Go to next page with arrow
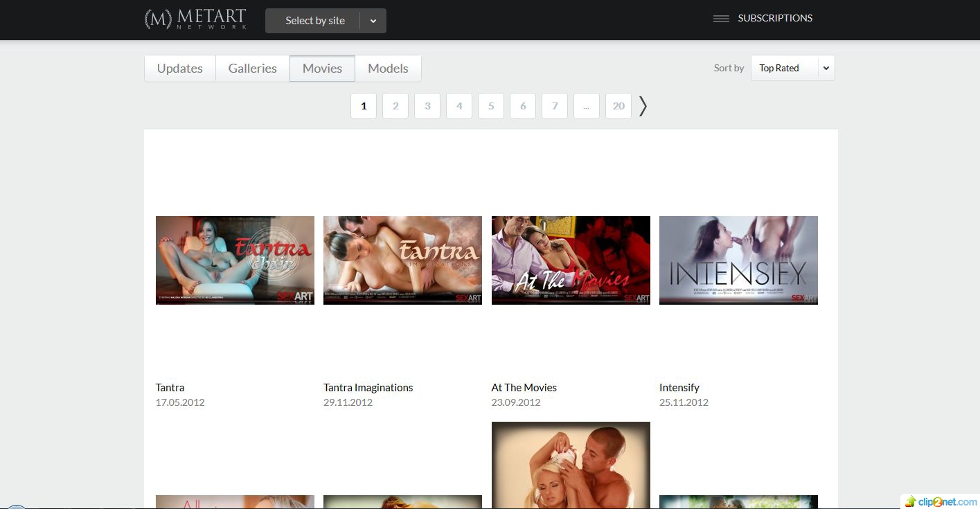Viewport: 980px width, 509px height. pyautogui.click(x=643, y=106)
